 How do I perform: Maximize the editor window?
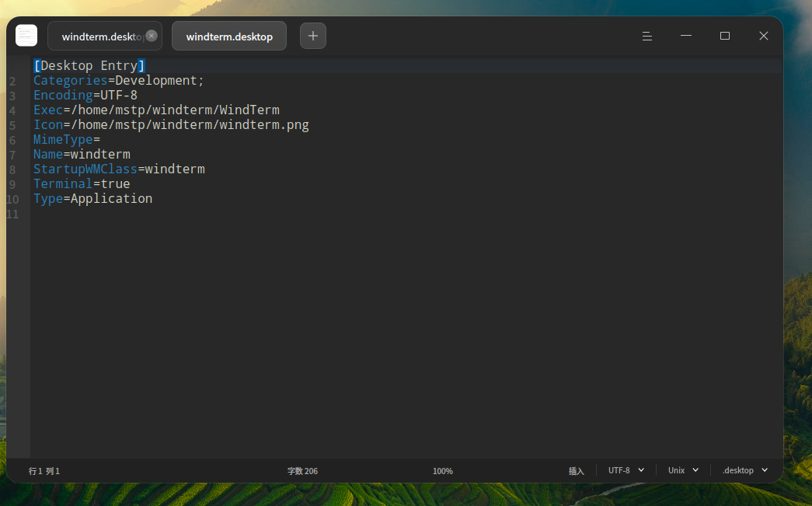click(x=724, y=36)
